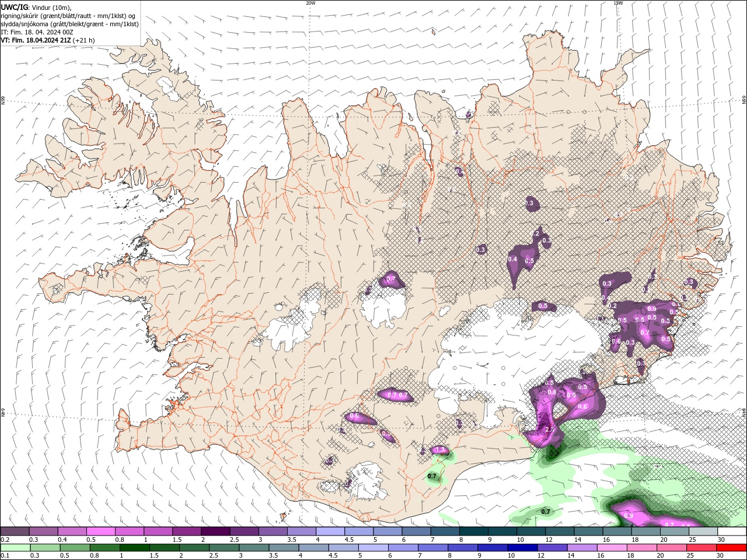Screen dimensions: 747x560
Task: Click the 0.1–0.3 pale green swatch, lower scale
Action: tap(15, 548)
